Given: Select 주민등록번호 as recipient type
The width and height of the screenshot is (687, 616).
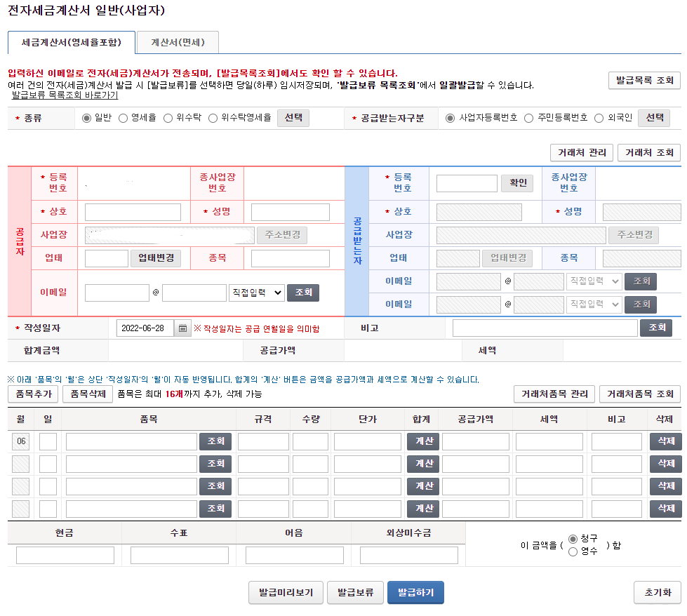Looking at the screenshot, I should (529, 118).
